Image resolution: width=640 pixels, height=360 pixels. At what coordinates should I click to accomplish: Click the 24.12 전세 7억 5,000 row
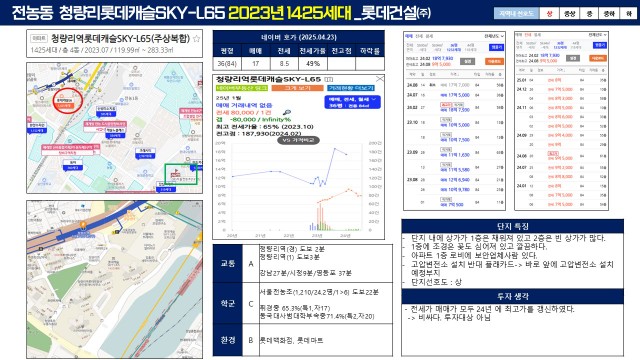point(561,89)
